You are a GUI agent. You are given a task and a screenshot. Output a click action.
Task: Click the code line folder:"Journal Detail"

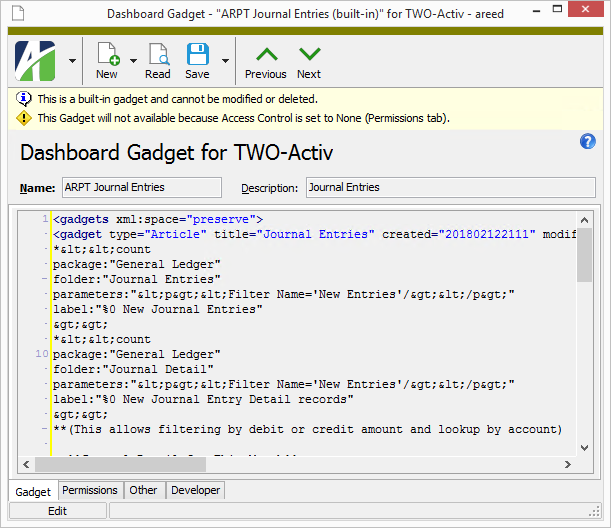tap(133, 369)
